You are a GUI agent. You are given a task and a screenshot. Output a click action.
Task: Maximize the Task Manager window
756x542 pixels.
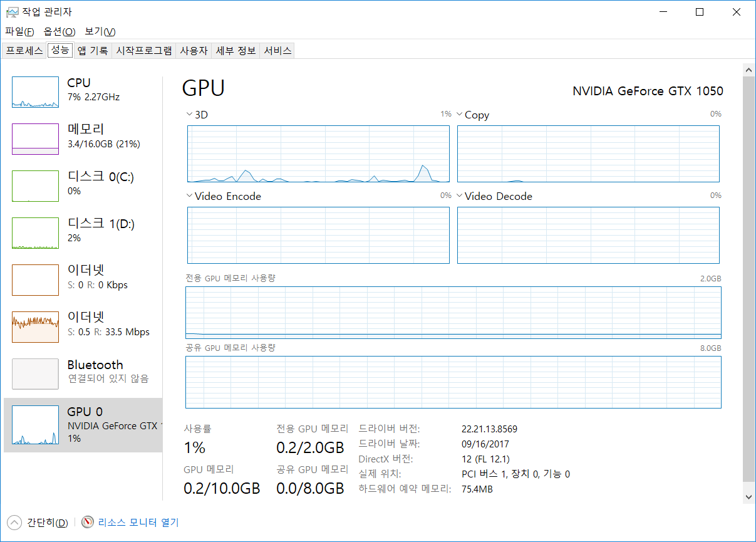click(700, 12)
